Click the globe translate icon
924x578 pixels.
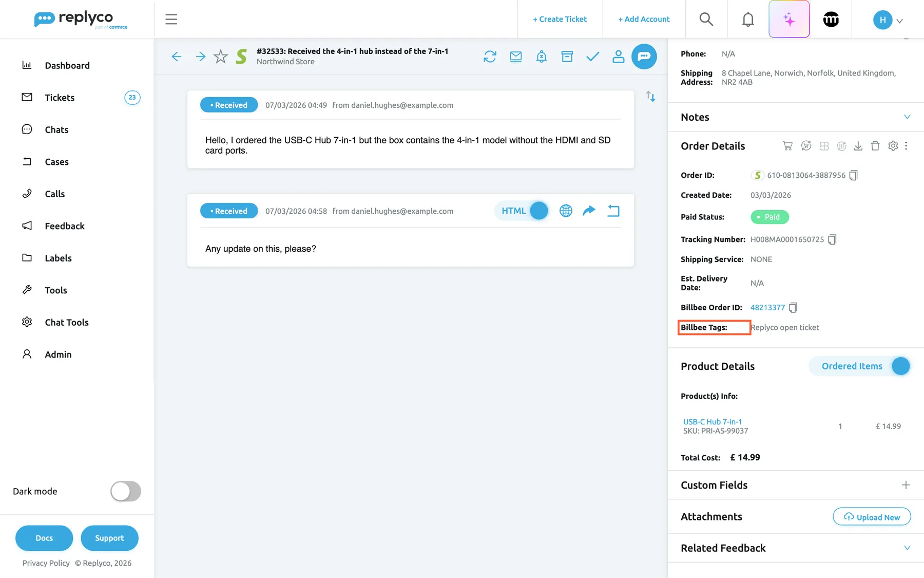point(566,211)
